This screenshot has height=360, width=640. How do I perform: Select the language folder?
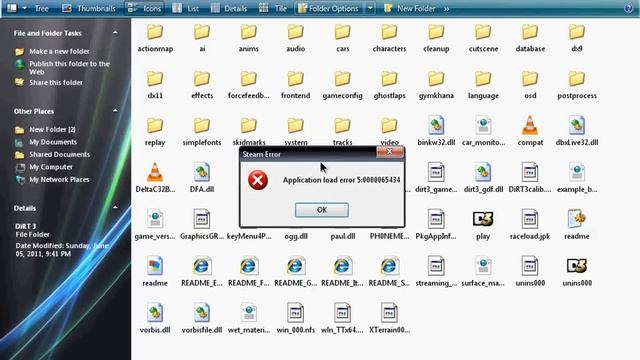[x=483, y=85]
